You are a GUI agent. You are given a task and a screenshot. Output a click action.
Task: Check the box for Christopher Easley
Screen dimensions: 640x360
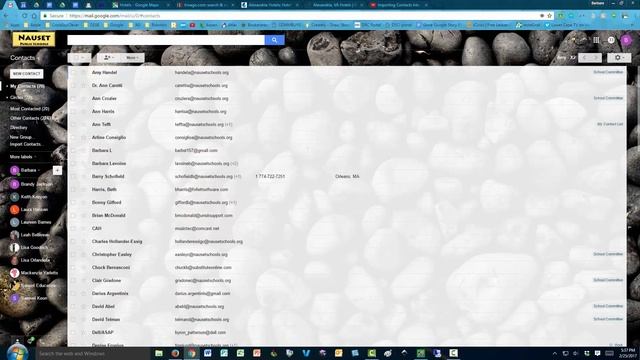point(73,255)
